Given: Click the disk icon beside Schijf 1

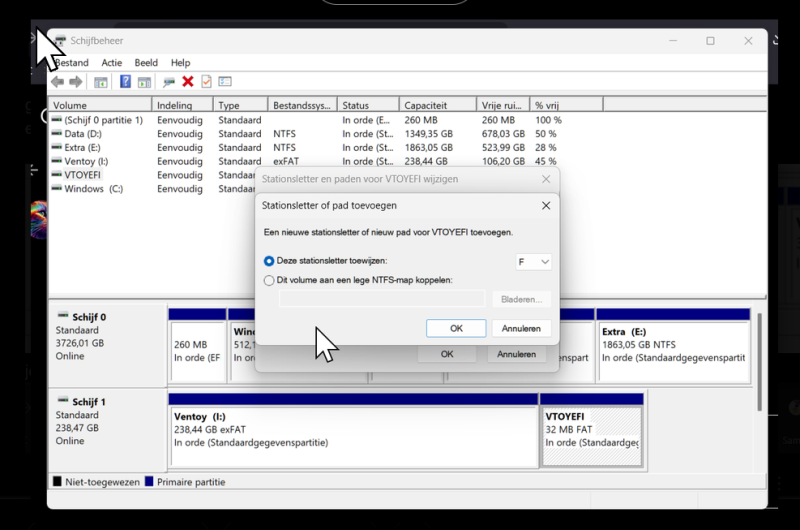Looking at the screenshot, I should (63, 400).
